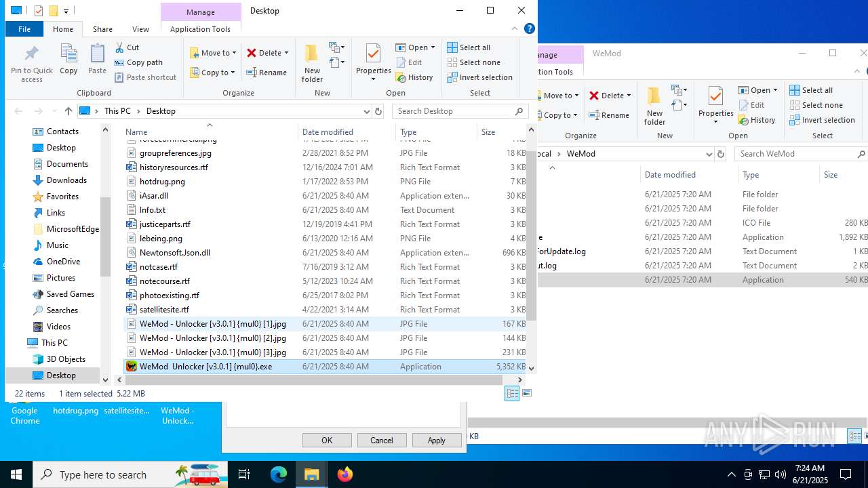Sort by Date modified column
This screenshot has width=868, height=488.
(347, 132)
